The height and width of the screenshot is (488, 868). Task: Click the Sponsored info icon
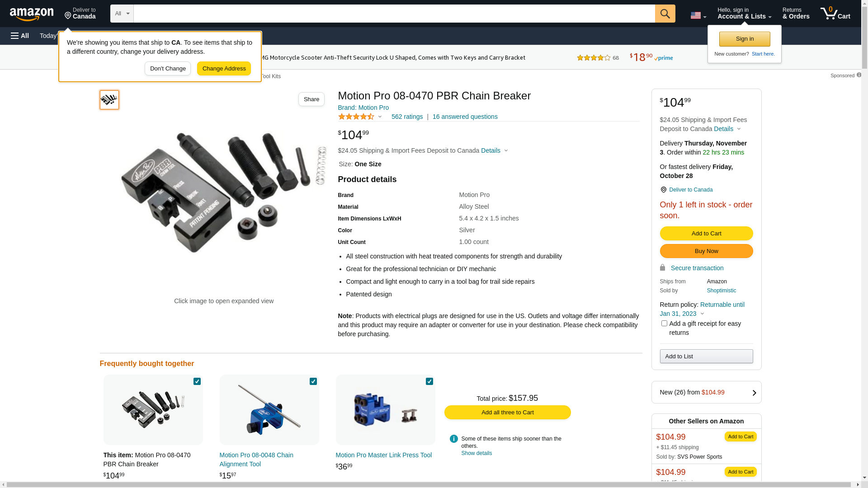859,75
